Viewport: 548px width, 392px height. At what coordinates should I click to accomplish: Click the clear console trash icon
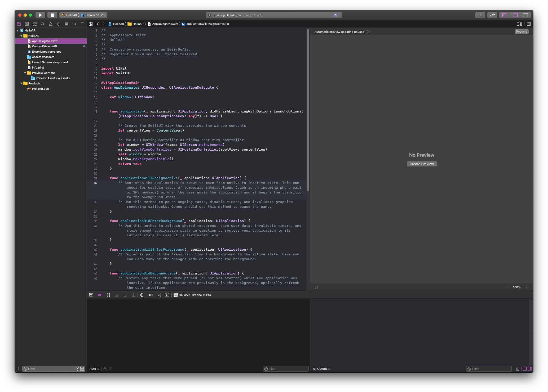pos(518,368)
